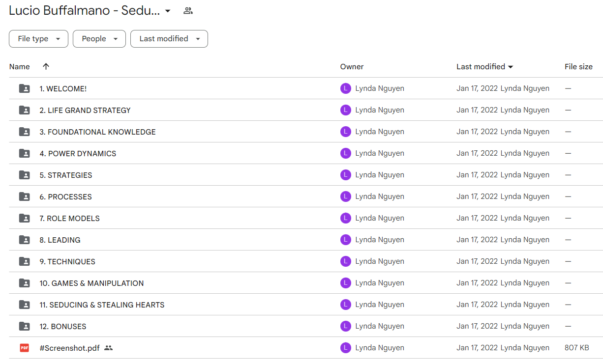Screen dimensions: 603x364
Task: Select the 8. LEADING folder icon
Action: (x=24, y=240)
